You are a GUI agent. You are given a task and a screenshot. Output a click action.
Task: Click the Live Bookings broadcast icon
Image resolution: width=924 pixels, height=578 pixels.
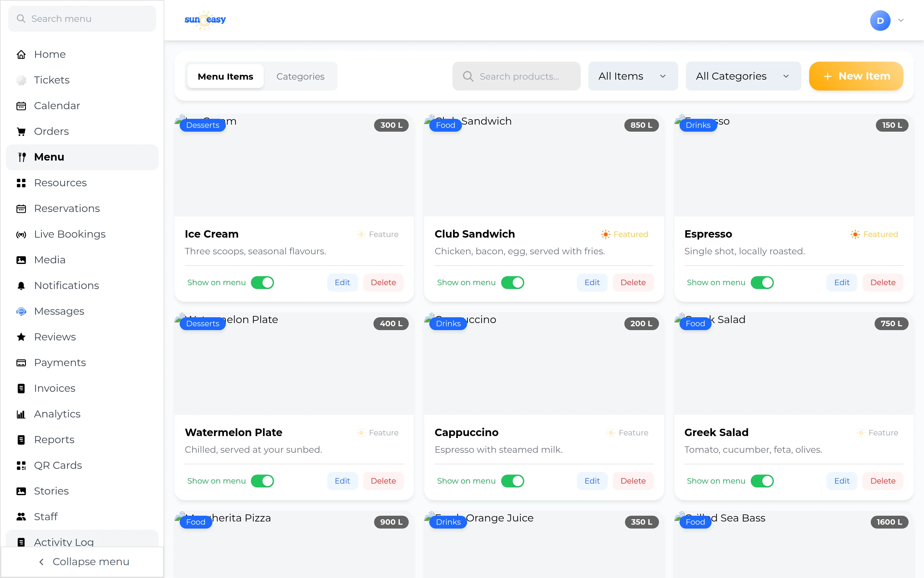tap(21, 234)
